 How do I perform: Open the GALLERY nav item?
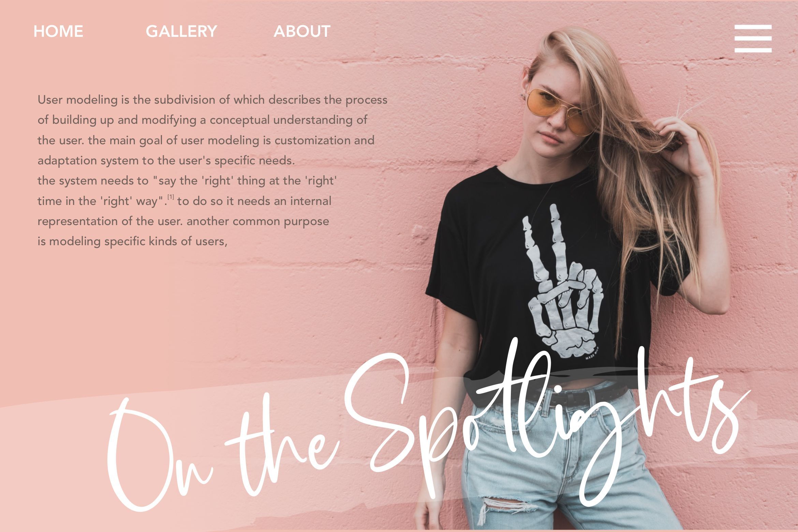coord(181,31)
